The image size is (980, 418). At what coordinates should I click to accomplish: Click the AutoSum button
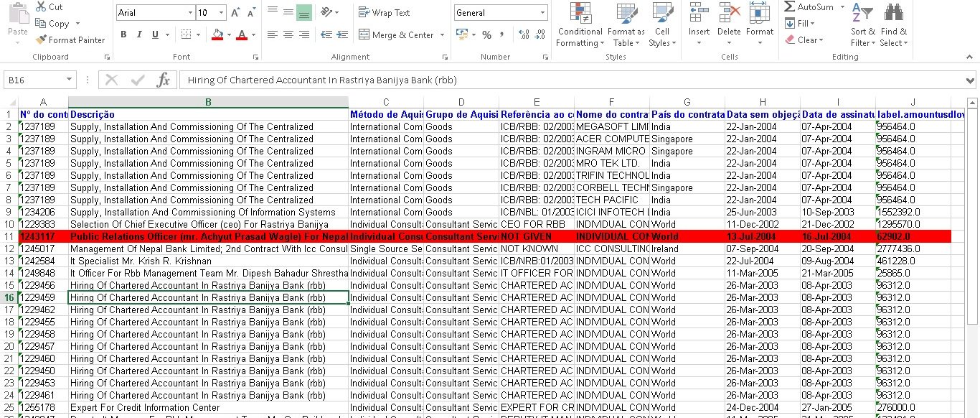809,6
